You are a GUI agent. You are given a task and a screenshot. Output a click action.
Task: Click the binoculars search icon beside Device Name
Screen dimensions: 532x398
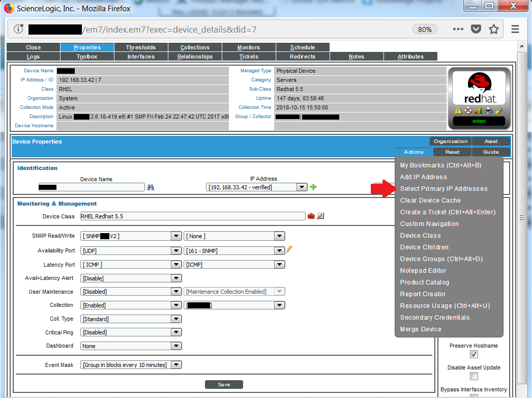151,187
